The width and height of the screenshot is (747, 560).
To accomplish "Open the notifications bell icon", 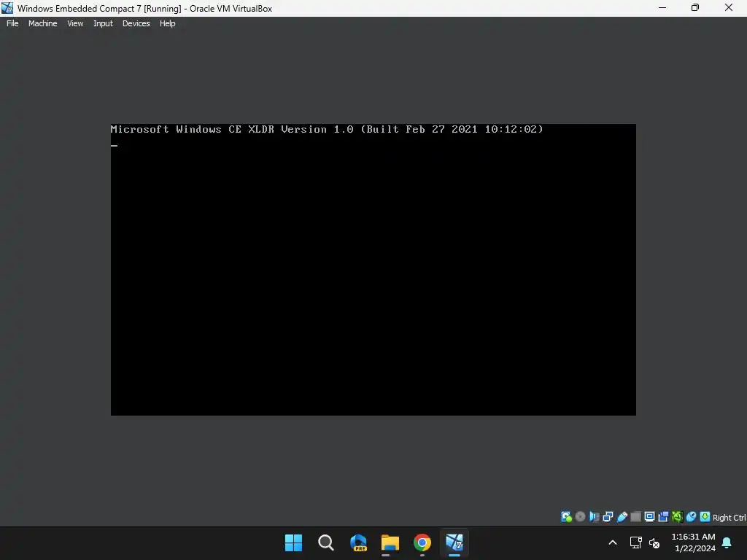I will point(727,542).
